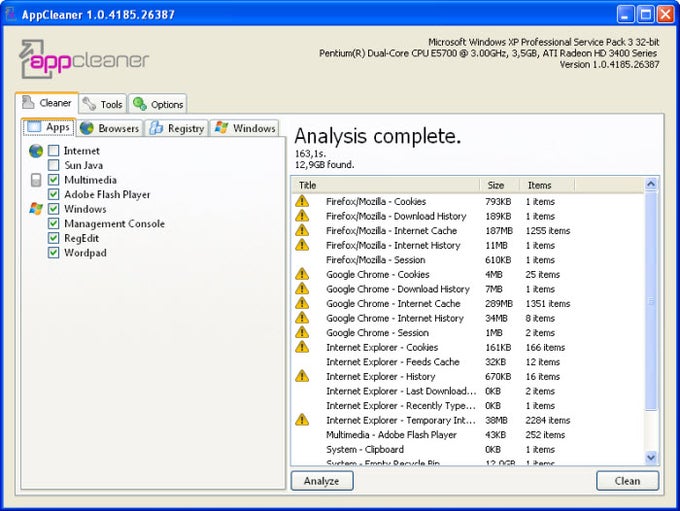Click the Analyze button
680x511 pixels.
click(322, 481)
